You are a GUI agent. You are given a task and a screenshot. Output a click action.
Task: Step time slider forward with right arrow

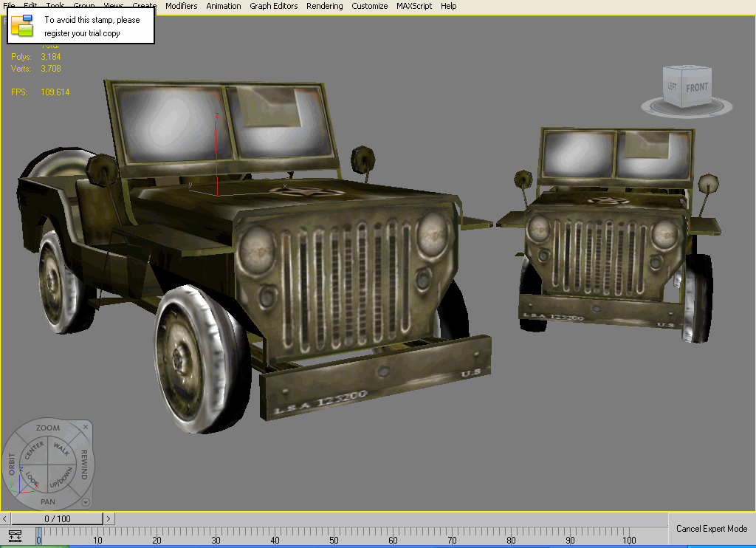[109, 518]
